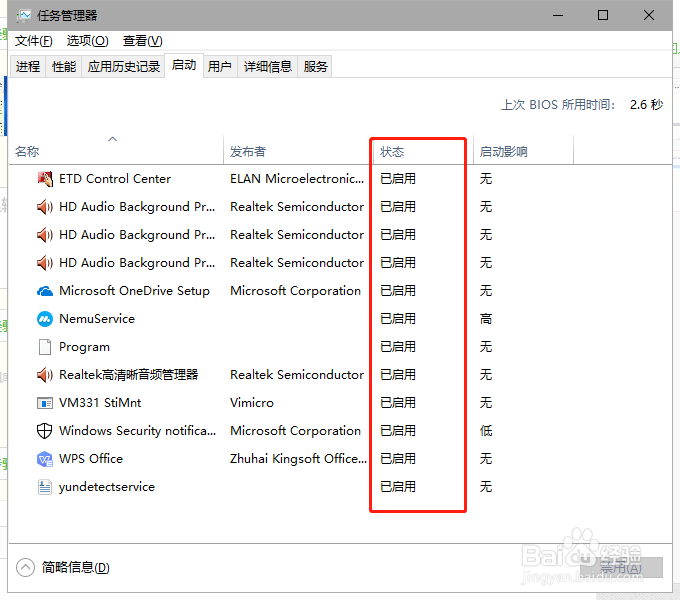Viewport: 680px width, 600px height.
Task: Click 低 impact value for Windows Security
Action: coord(486,431)
